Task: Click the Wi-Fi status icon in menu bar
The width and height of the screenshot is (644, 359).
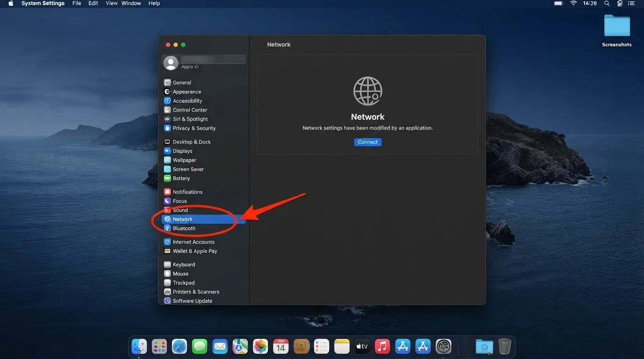Action: coord(573,3)
